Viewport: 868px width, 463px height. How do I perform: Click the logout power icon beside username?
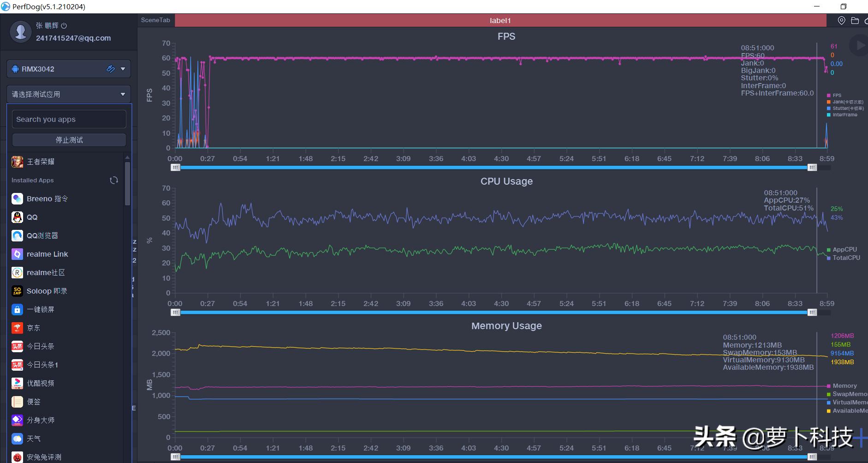point(64,26)
